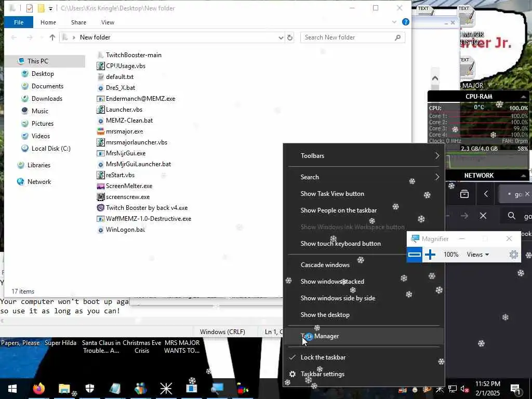
Task: Open the Magnifier Views dropdown
Action: (478, 255)
